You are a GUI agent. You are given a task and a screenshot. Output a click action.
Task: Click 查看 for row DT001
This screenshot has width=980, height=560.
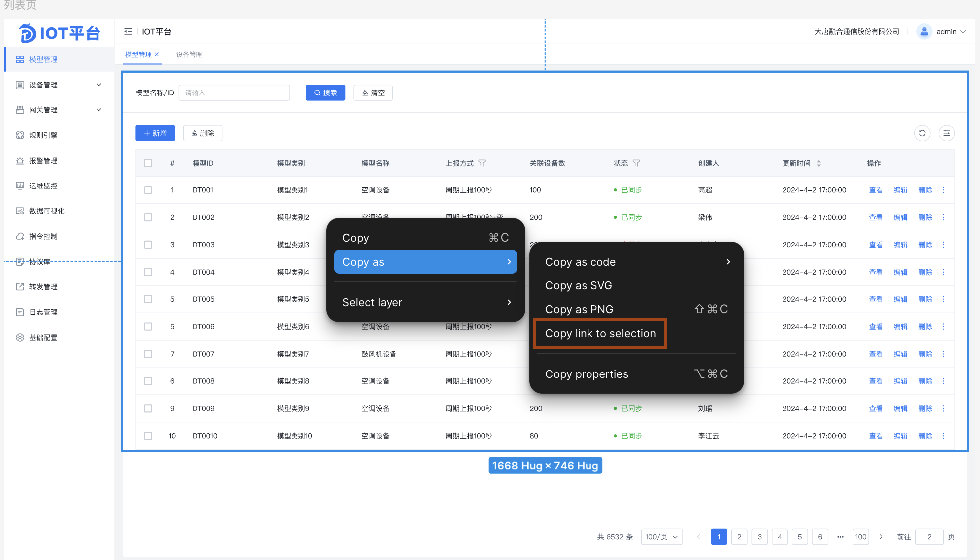click(876, 190)
